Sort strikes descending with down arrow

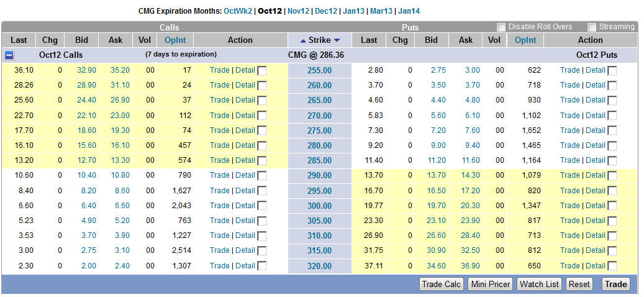click(x=337, y=40)
